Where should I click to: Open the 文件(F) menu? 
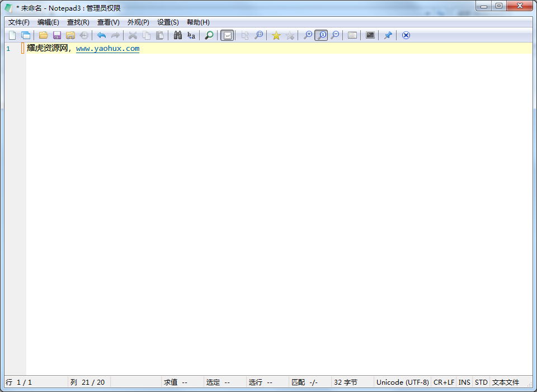[x=19, y=22]
